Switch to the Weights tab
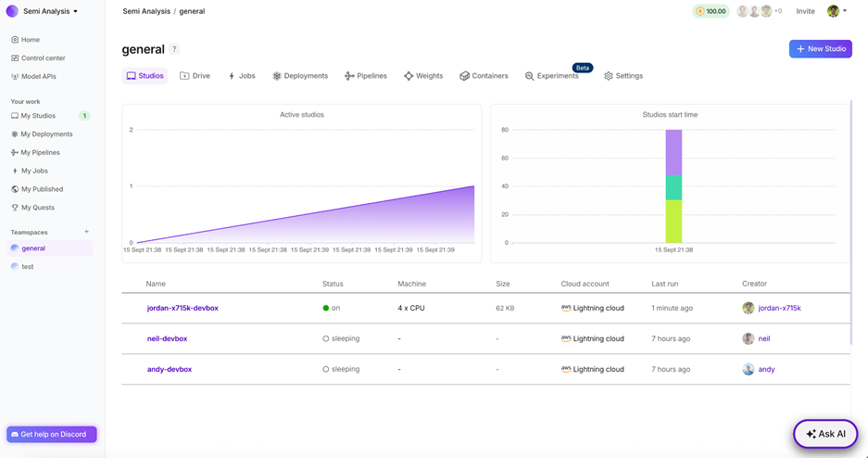This screenshot has width=868, height=458. [423, 76]
